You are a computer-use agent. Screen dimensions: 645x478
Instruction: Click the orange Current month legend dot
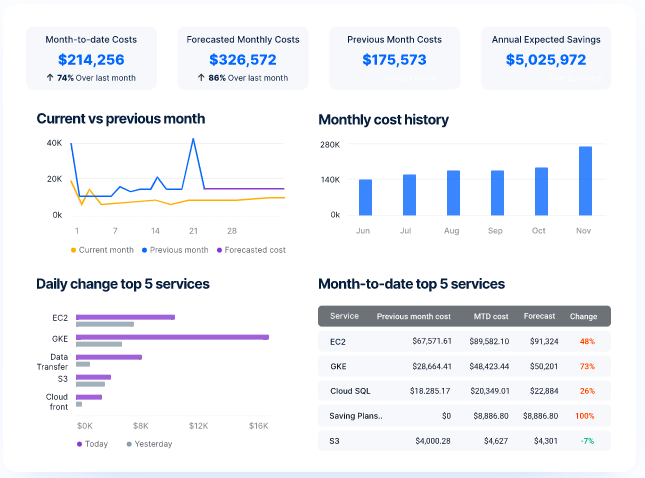pyautogui.click(x=73, y=250)
